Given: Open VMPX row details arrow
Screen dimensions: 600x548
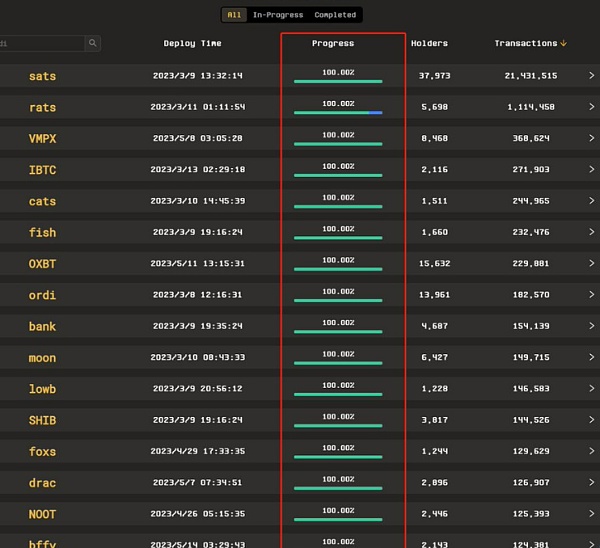Looking at the screenshot, I should click(590, 138).
